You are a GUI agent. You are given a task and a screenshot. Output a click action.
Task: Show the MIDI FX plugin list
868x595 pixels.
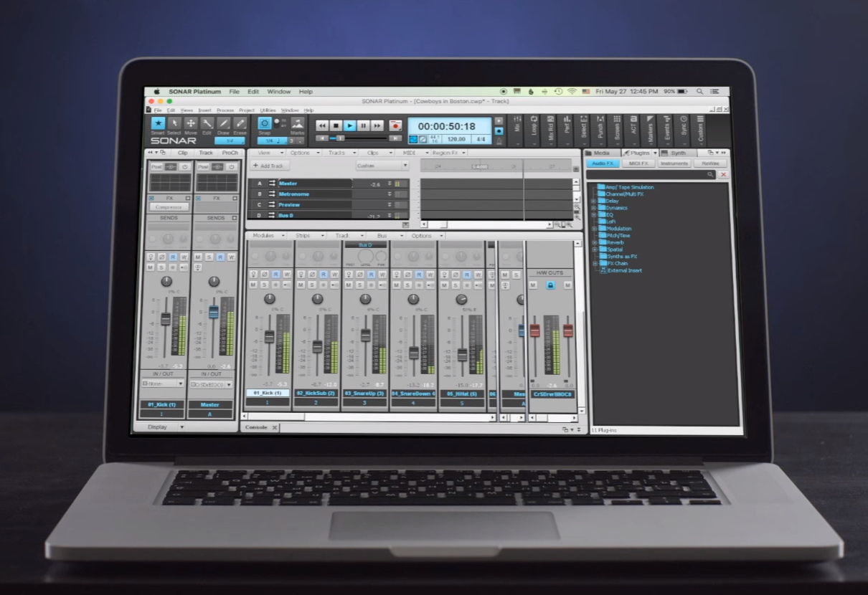638,163
